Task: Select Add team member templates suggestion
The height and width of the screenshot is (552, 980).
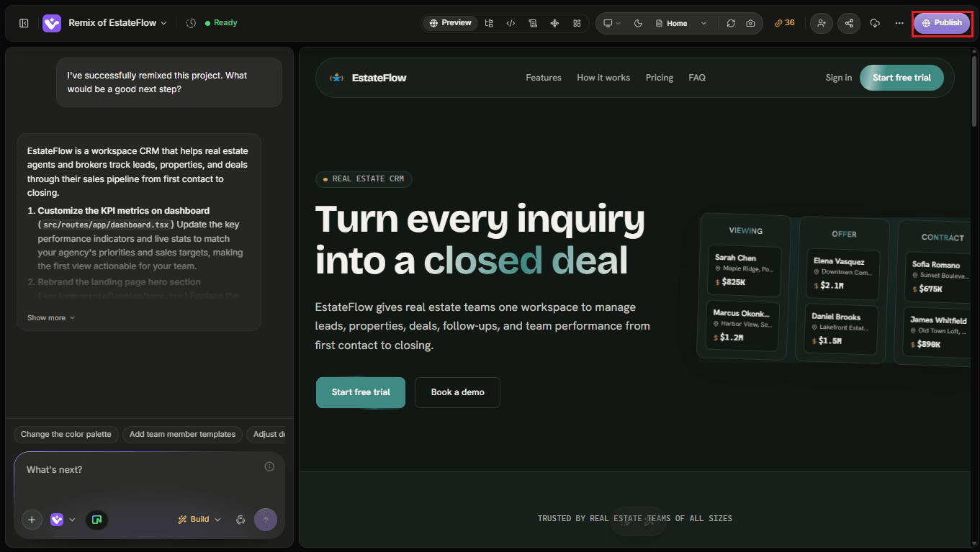Action: coord(182,435)
